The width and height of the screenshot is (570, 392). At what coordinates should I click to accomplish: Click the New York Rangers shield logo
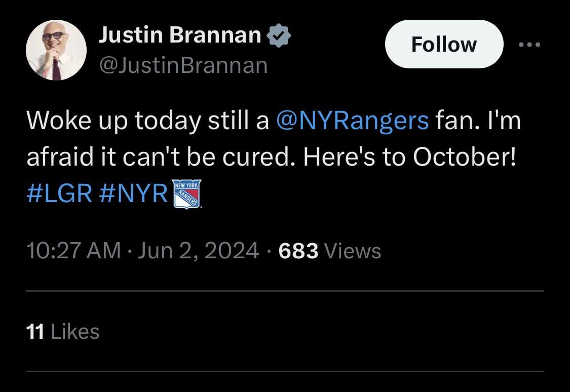coord(187,194)
